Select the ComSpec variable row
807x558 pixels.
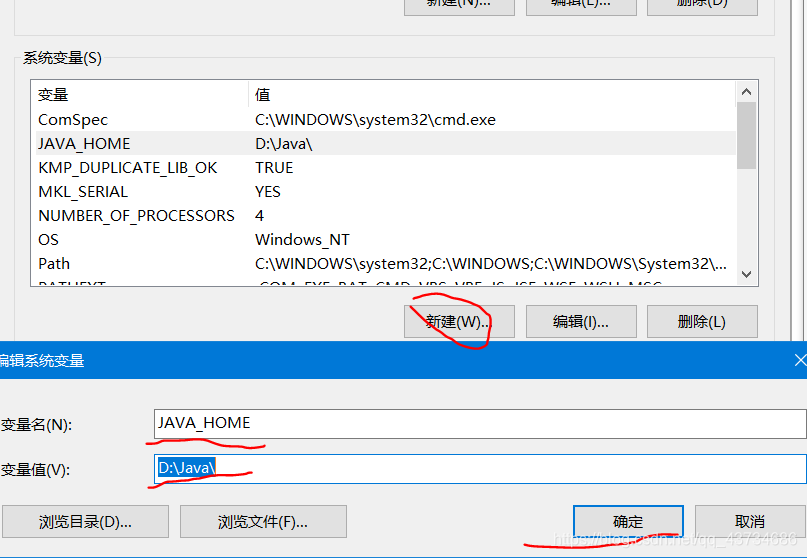click(x=386, y=119)
